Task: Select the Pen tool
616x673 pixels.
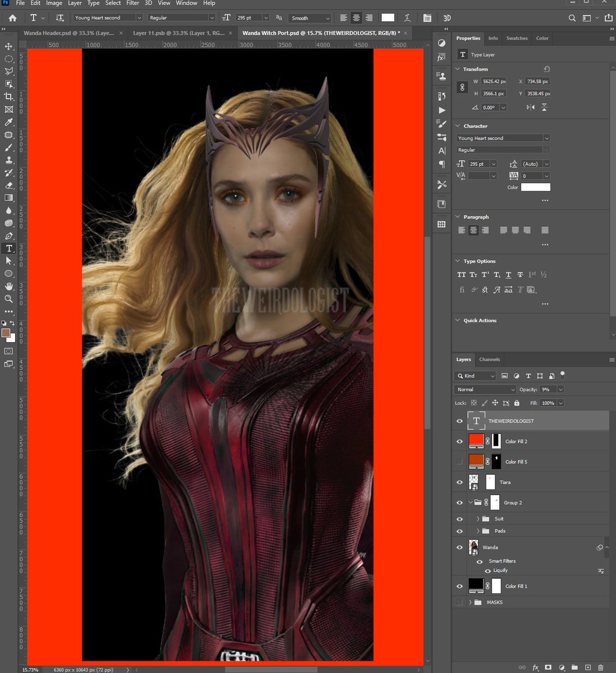Action: tap(9, 236)
